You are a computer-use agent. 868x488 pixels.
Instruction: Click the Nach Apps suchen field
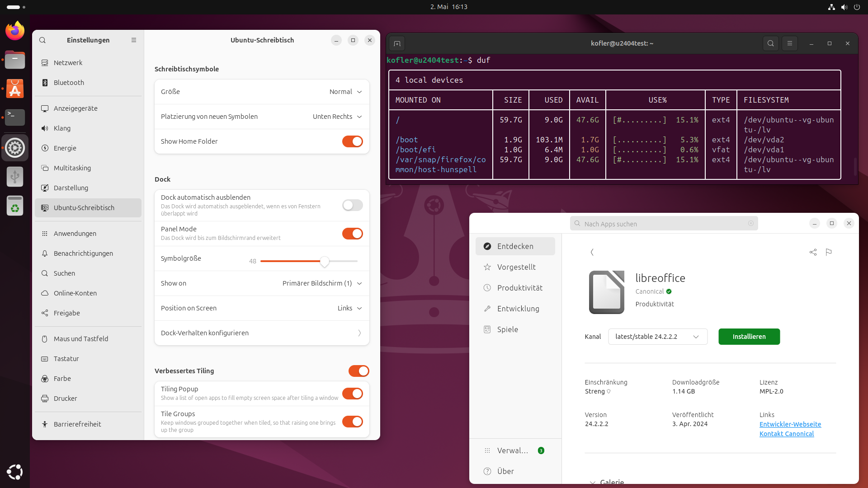pyautogui.click(x=663, y=224)
